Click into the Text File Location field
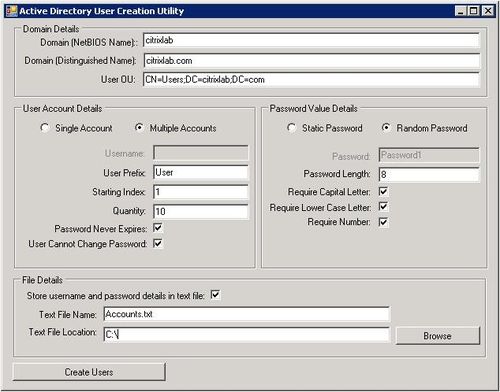The width and height of the screenshot is (500, 392). point(246,334)
